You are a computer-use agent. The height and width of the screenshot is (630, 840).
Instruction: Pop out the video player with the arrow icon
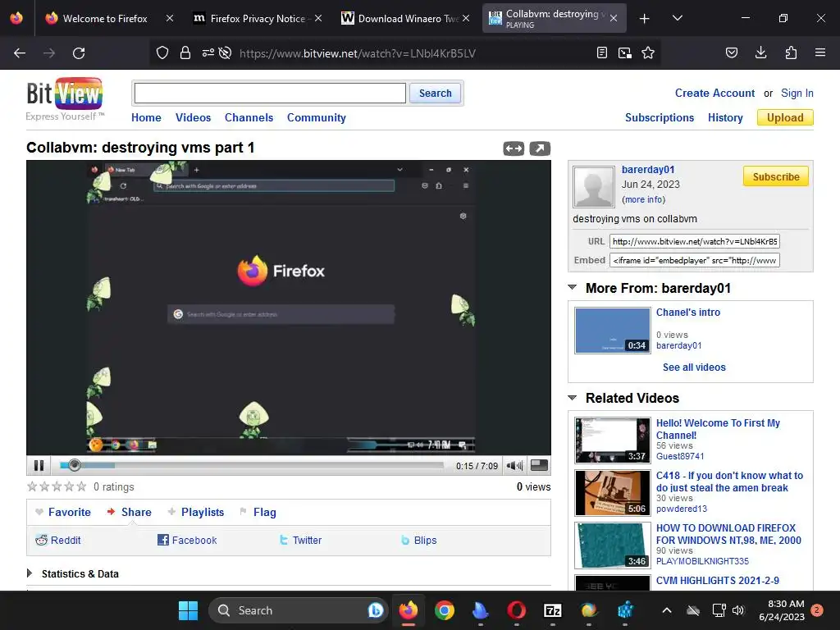click(540, 148)
